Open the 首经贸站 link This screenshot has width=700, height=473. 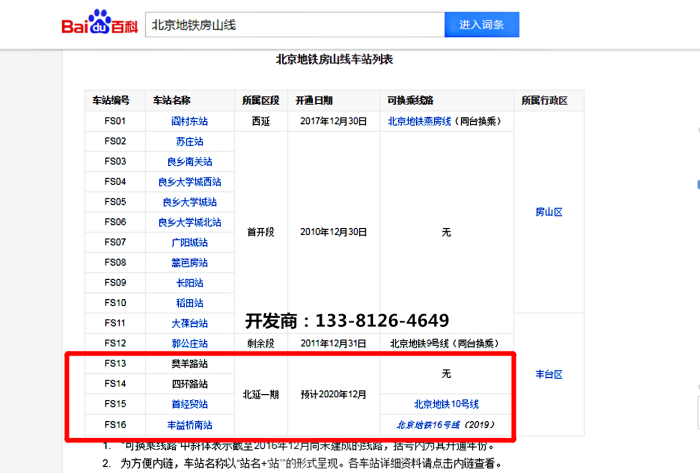click(x=190, y=404)
